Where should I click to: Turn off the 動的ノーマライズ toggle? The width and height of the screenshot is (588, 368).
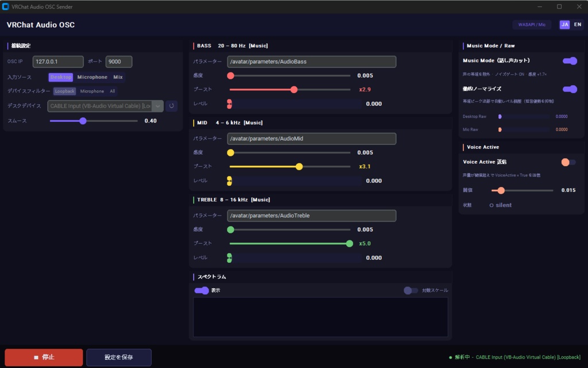570,89
